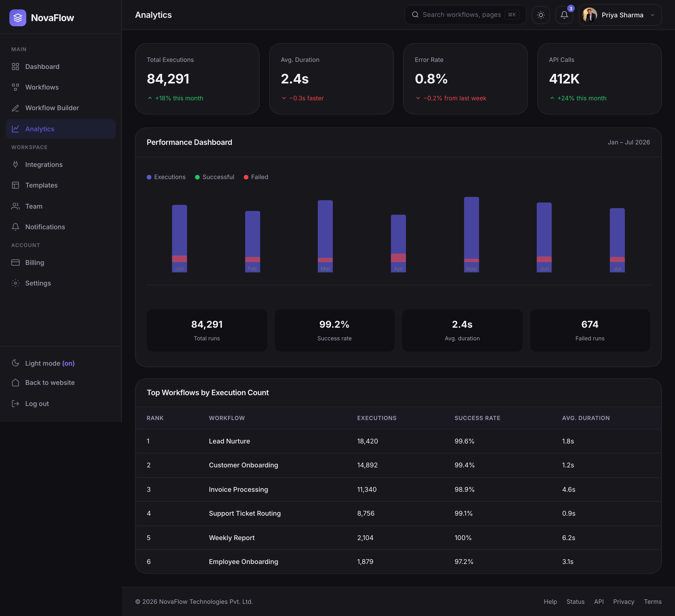The width and height of the screenshot is (675, 616).
Task: Open the Dashboard page
Action: [61, 67]
